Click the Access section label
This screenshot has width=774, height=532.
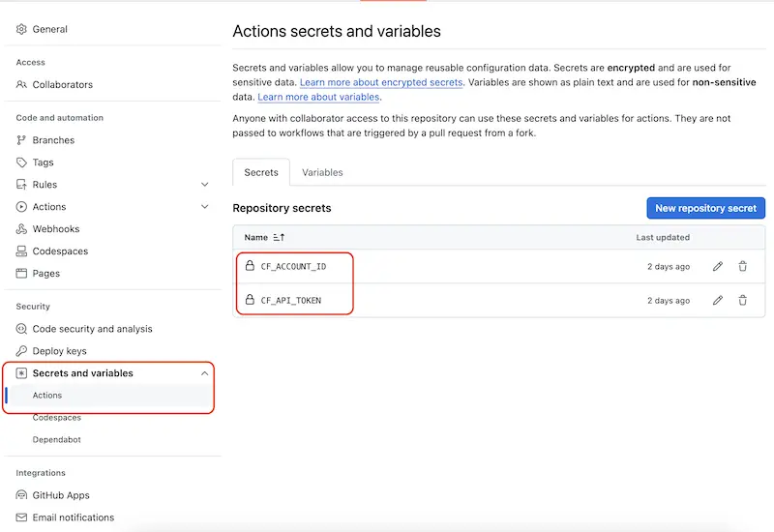(x=30, y=62)
